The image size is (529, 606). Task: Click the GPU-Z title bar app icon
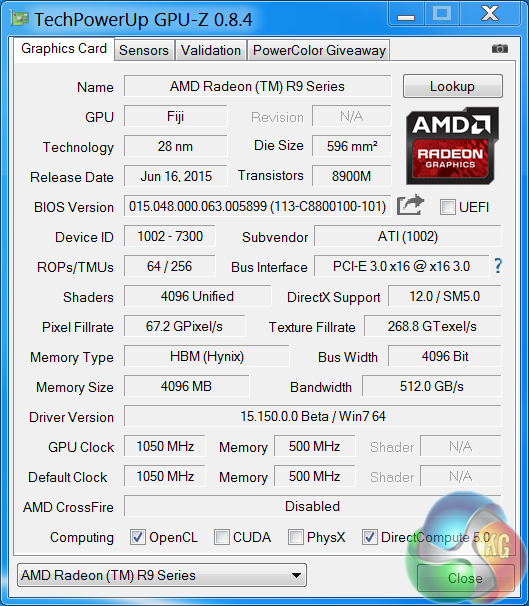point(19,18)
